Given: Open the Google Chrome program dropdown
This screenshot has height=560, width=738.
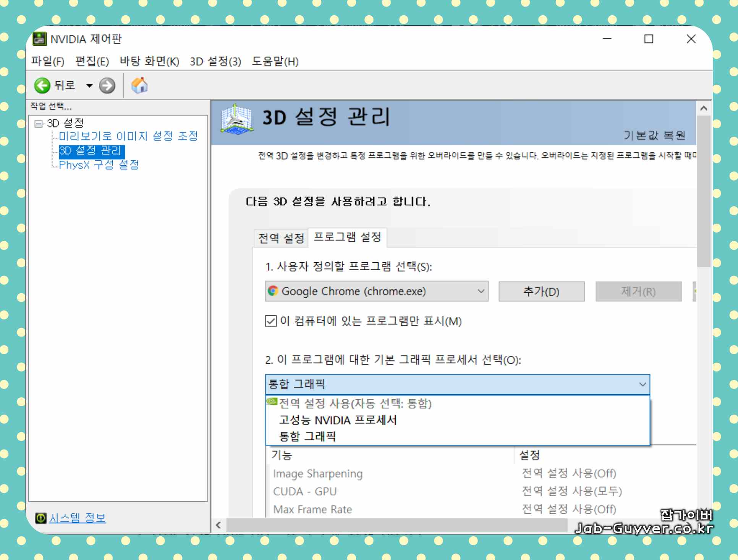Looking at the screenshot, I should [481, 291].
